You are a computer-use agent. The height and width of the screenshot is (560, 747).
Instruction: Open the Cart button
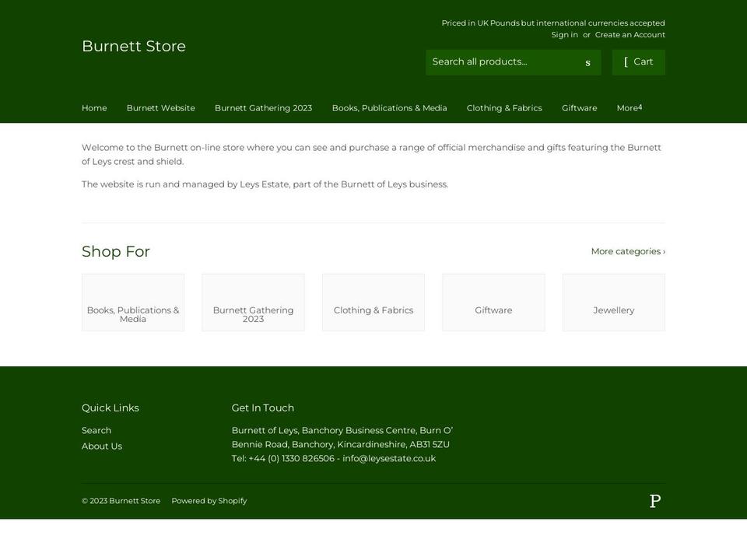click(x=638, y=62)
